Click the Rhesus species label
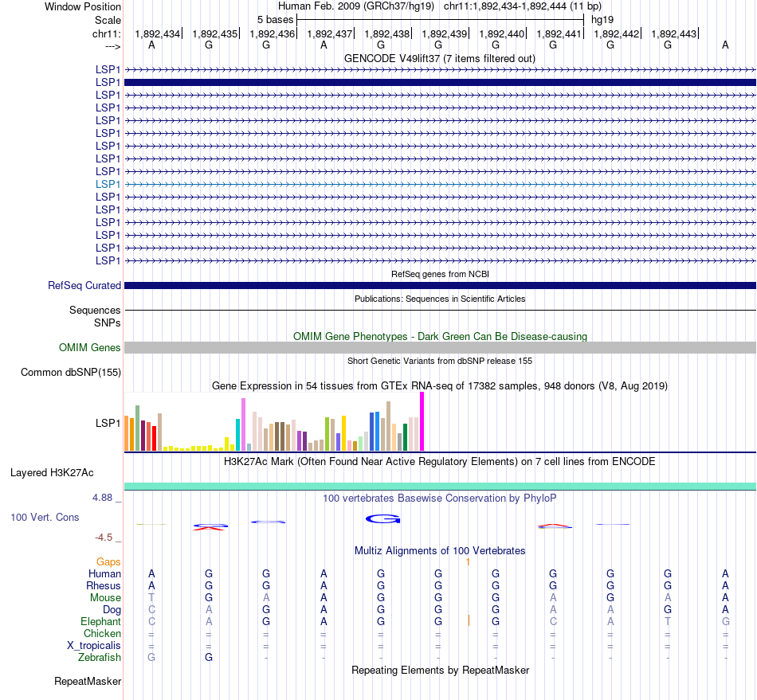Viewport: 757px width, 700px height. [x=104, y=585]
